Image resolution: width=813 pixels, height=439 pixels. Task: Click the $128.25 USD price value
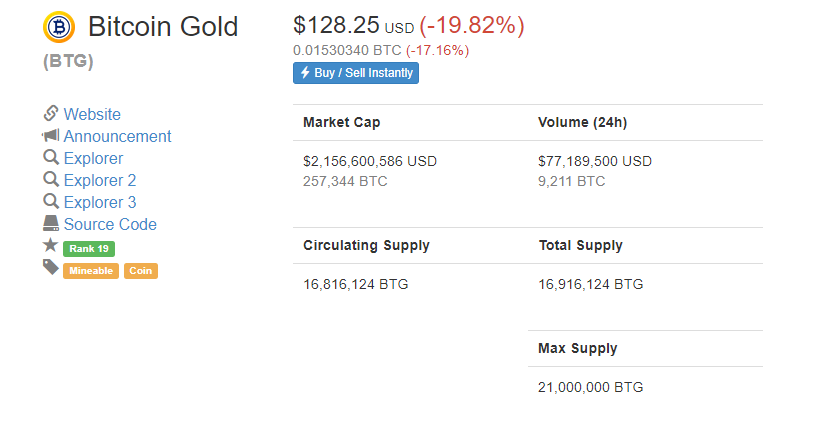pyautogui.click(x=354, y=25)
